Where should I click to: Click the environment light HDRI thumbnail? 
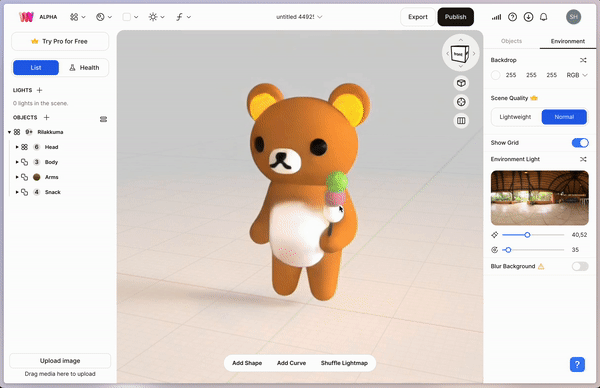[540, 198]
